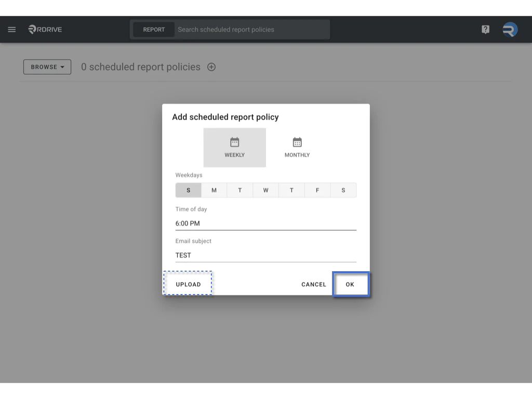The image size is (532, 399).
Task: Confirm the policy with OK
Action: [x=351, y=284]
